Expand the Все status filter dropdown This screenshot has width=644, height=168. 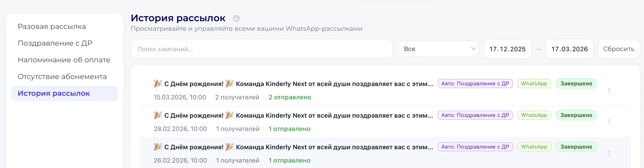[438, 49]
